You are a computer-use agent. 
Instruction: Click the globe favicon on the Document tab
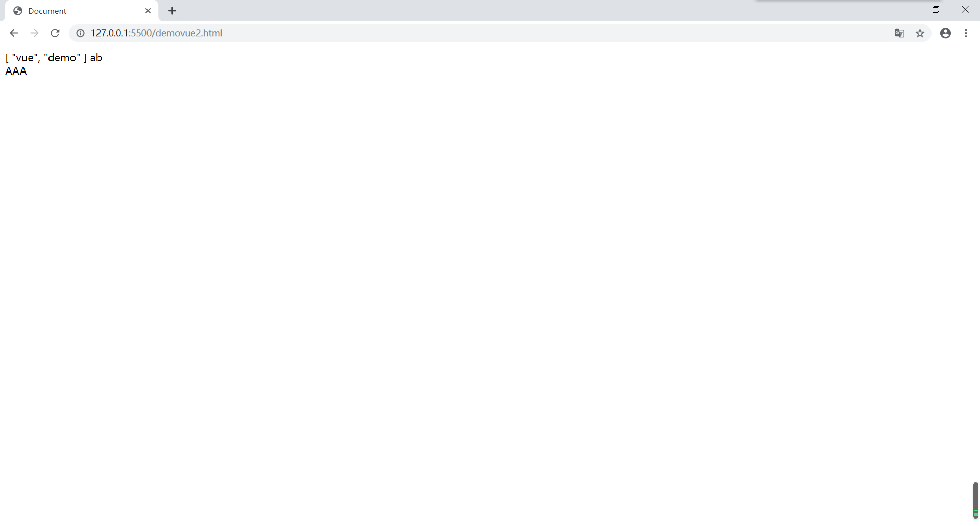click(18, 11)
